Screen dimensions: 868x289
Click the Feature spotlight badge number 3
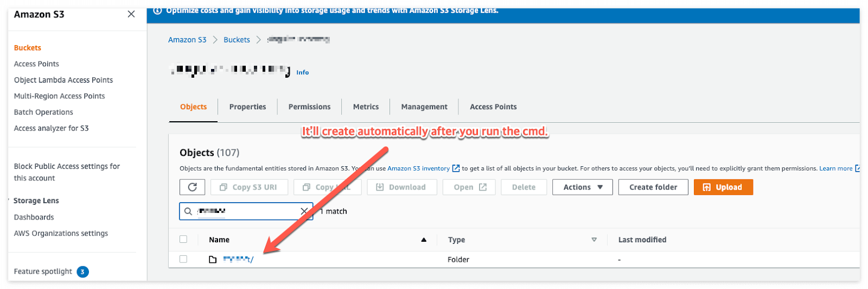pos(83,272)
